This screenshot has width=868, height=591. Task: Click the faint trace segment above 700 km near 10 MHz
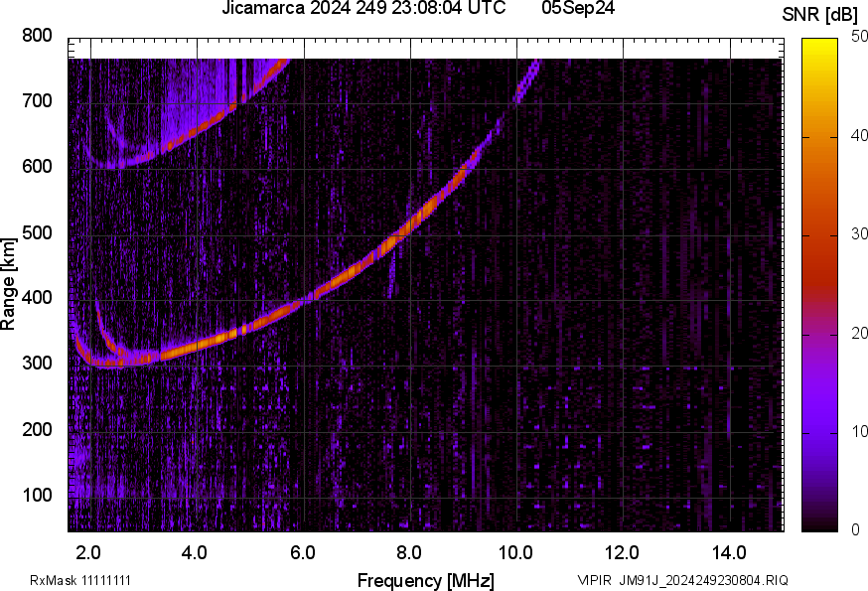point(527,81)
